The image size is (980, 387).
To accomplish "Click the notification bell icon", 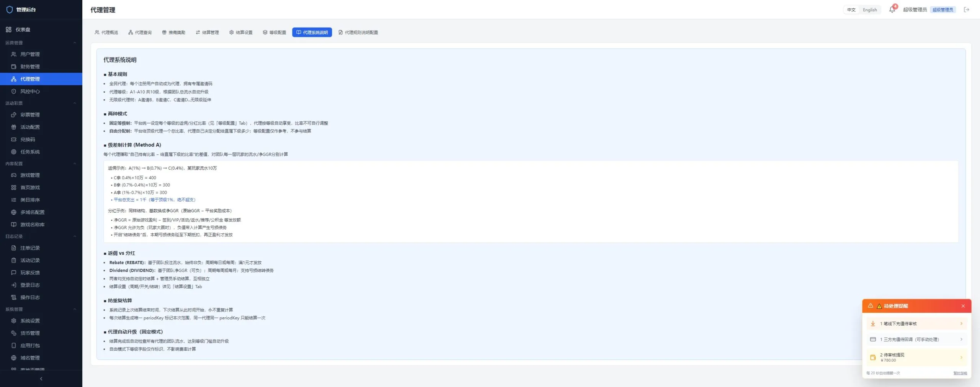I will click(892, 10).
